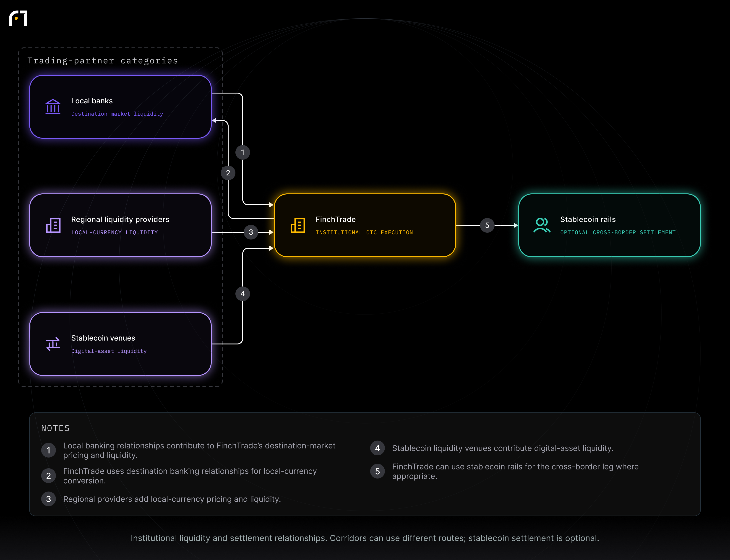This screenshot has width=730, height=560.
Task: Click note 3 about regional providers
Action: (x=172, y=499)
